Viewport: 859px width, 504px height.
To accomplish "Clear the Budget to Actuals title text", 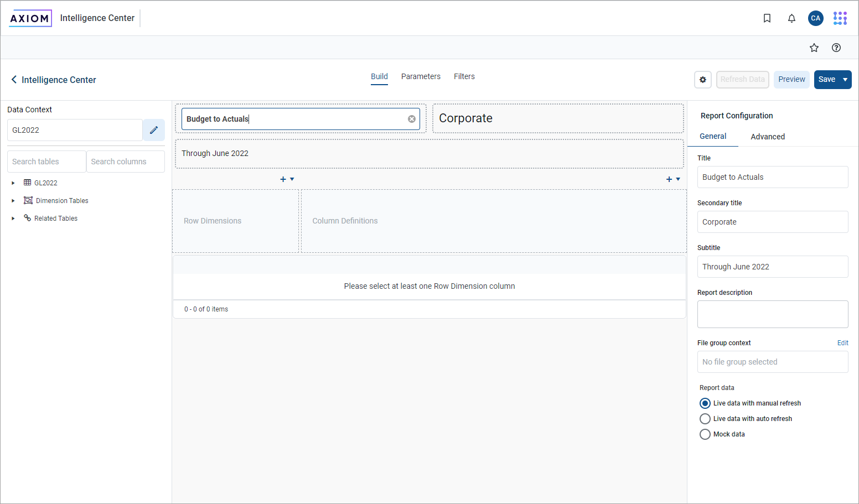I will (x=411, y=119).
